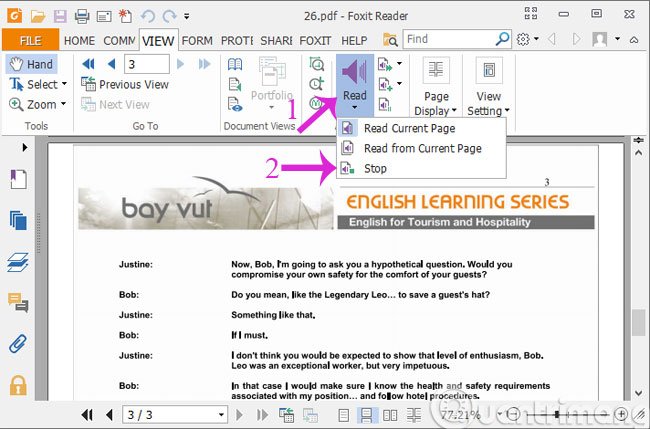Open the page number dropdown in status bar
This screenshot has height=429, width=650.
coord(221,414)
